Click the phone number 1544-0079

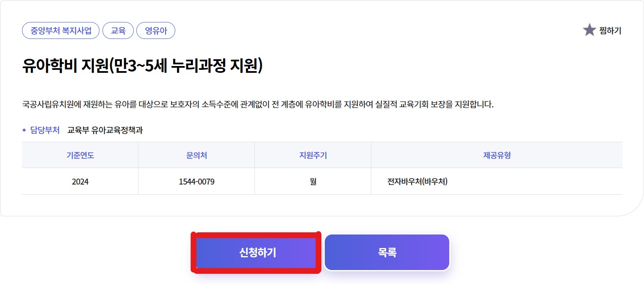click(x=196, y=181)
